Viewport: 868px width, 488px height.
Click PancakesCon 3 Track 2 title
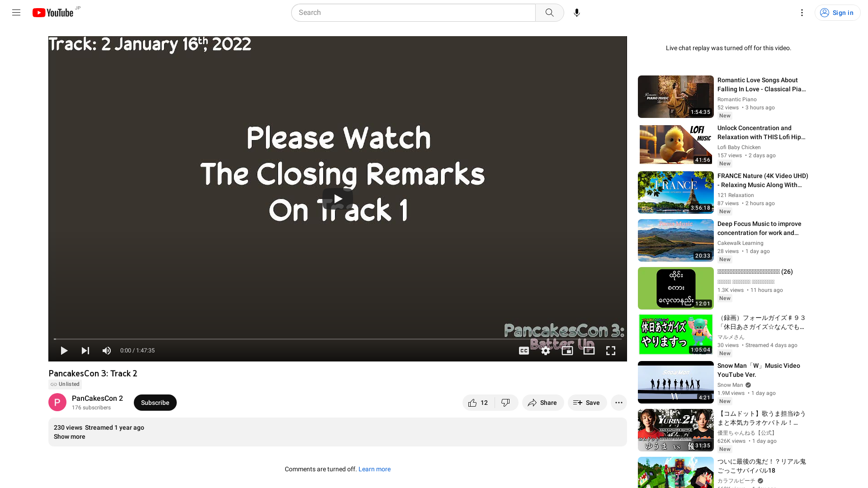pyautogui.click(x=93, y=373)
